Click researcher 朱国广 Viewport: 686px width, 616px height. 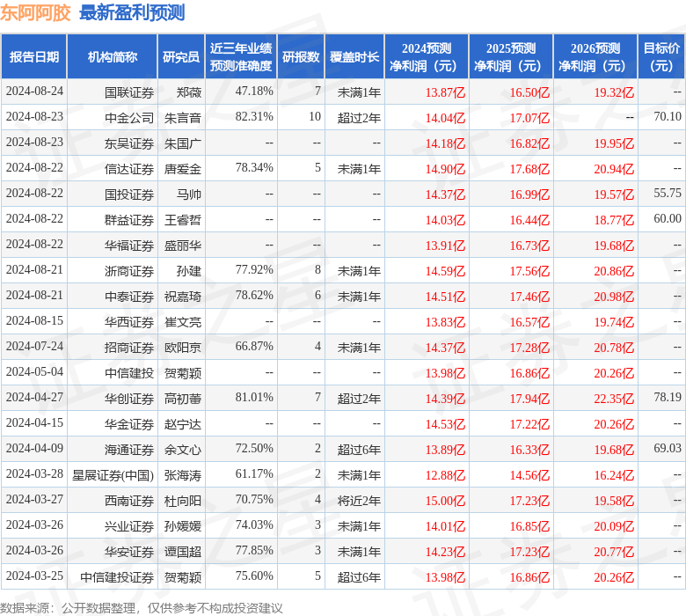tap(183, 143)
